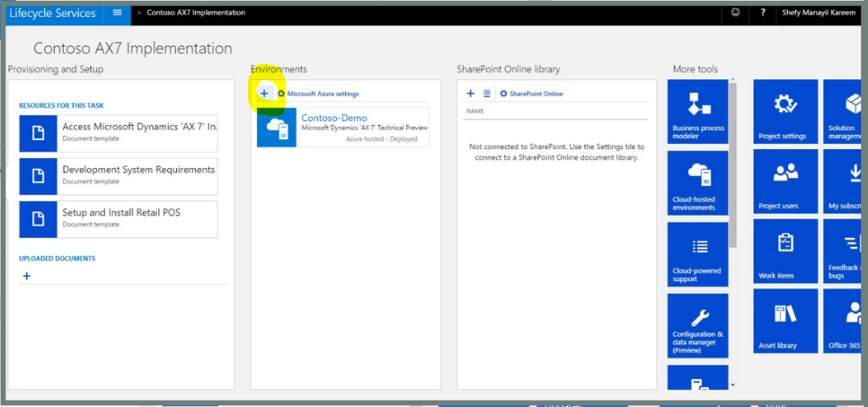
Task: Open Project users tile
Action: [785, 181]
